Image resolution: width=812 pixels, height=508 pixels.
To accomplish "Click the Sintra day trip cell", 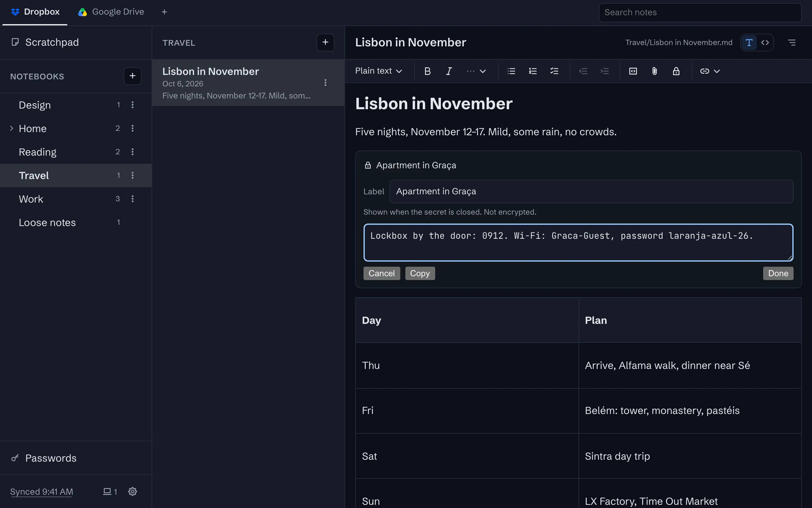I will click(x=690, y=456).
